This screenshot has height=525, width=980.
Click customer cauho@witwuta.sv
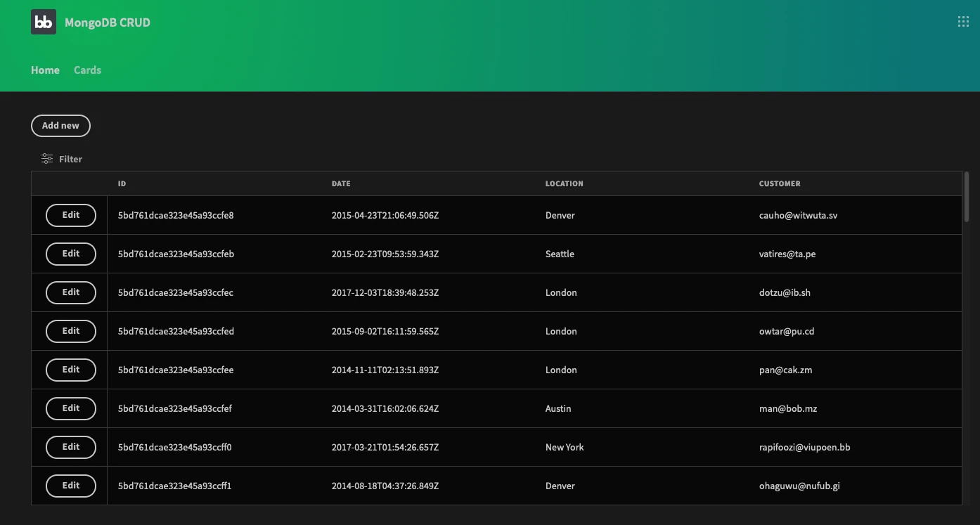799,215
